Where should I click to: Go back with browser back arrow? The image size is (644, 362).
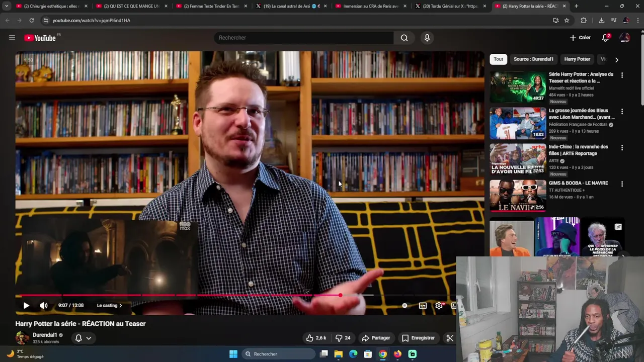coord(7,20)
